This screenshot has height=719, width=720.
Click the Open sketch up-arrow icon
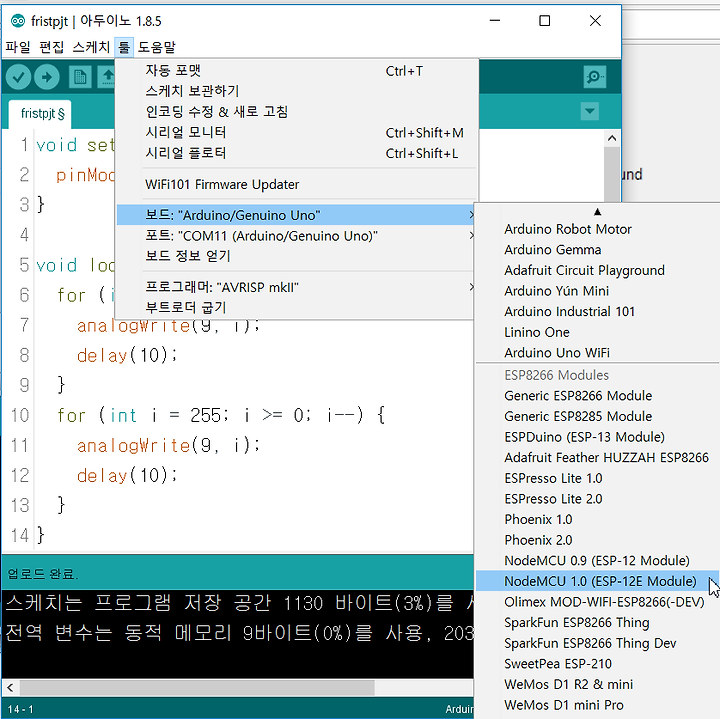(x=107, y=77)
